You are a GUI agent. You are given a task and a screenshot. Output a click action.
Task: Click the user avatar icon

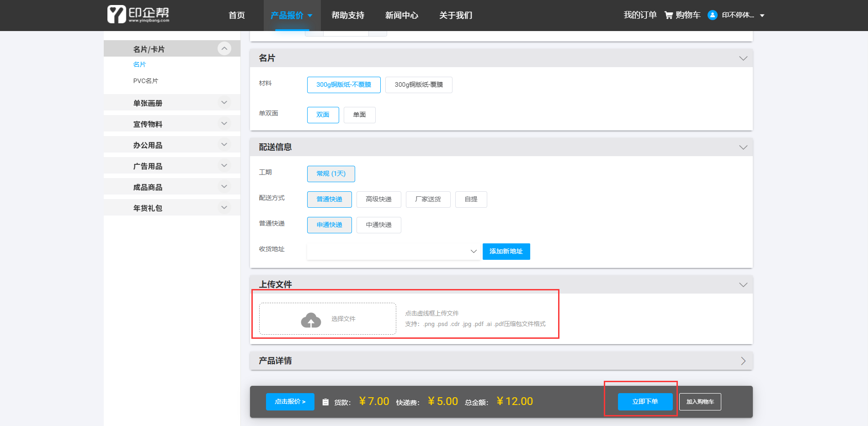click(x=712, y=15)
